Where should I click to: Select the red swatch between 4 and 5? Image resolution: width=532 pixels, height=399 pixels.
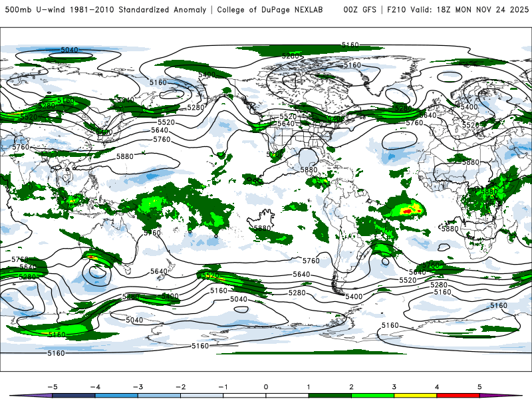pos(458,396)
